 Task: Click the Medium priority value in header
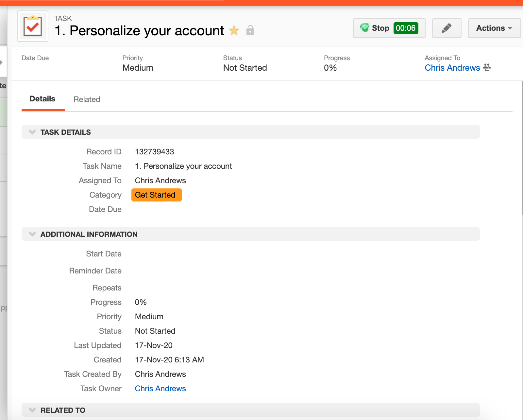coord(138,68)
